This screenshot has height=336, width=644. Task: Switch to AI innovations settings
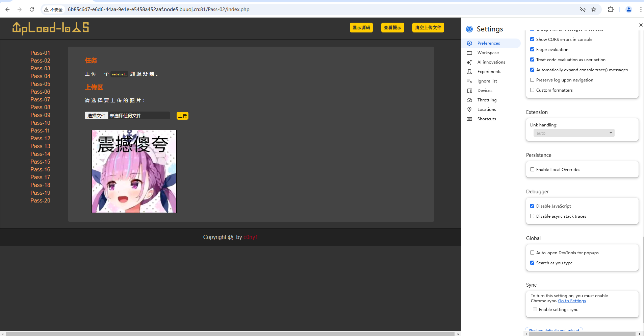[x=491, y=62]
